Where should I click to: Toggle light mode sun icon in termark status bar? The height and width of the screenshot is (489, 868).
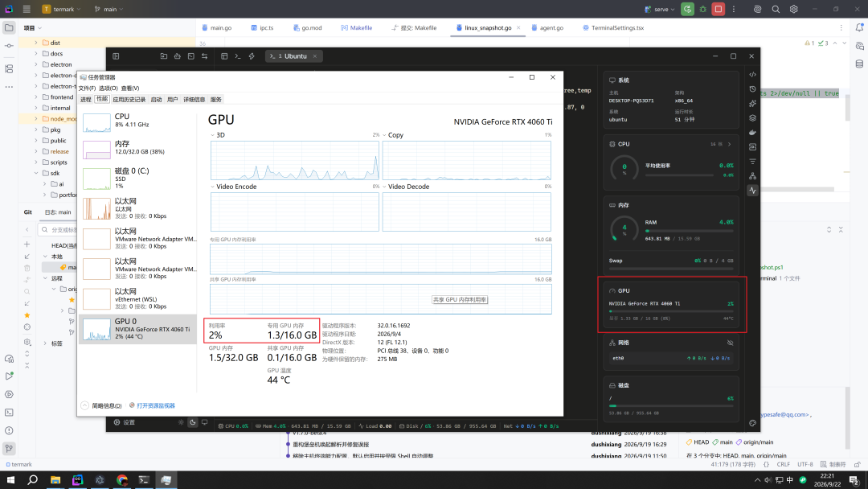(x=181, y=422)
